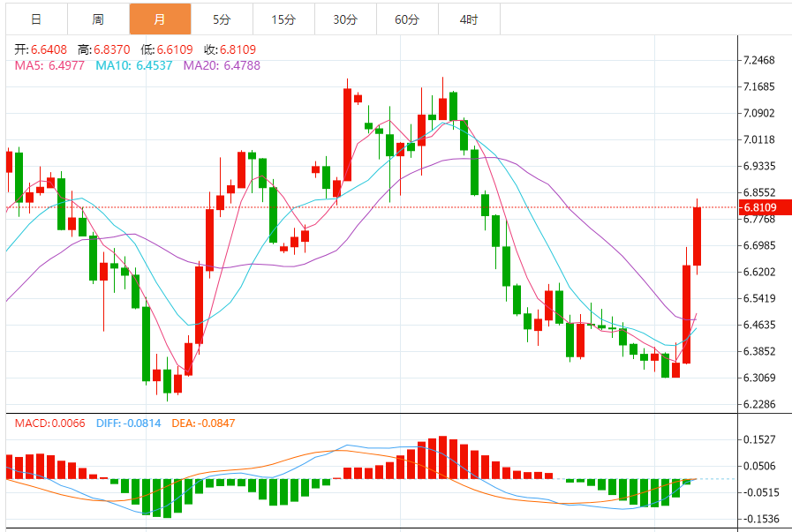Viewport: 792px width, 532px height.
Task: Switch to the 日 daily chart tab
Action: (x=36, y=19)
